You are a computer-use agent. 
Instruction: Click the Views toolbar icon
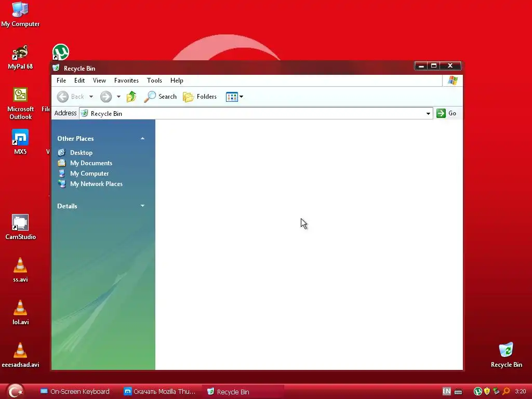pyautogui.click(x=232, y=97)
